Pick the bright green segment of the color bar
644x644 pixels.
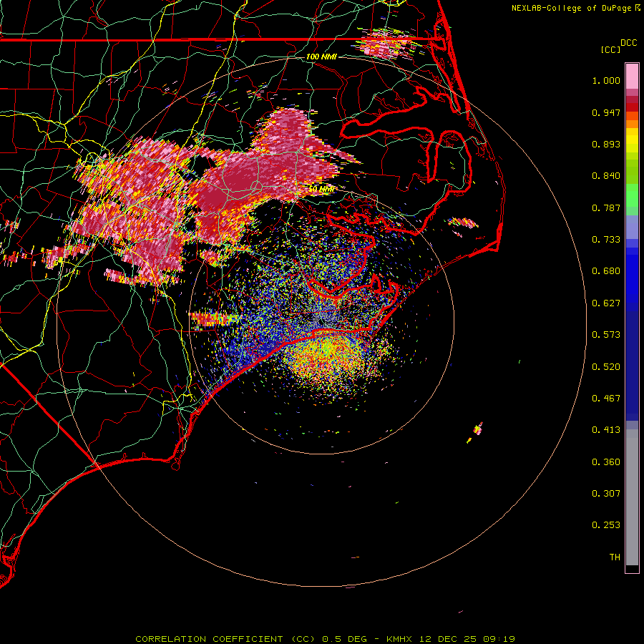pos(632,195)
